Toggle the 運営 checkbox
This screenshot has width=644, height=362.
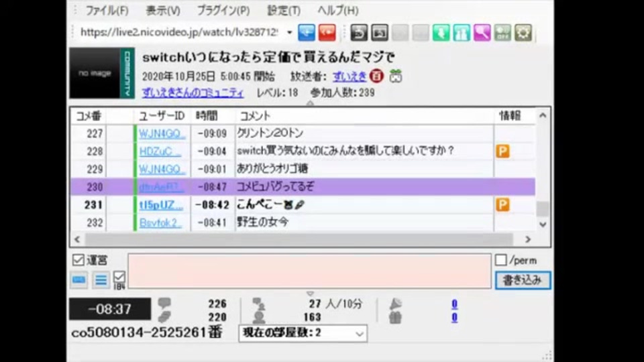point(78,260)
